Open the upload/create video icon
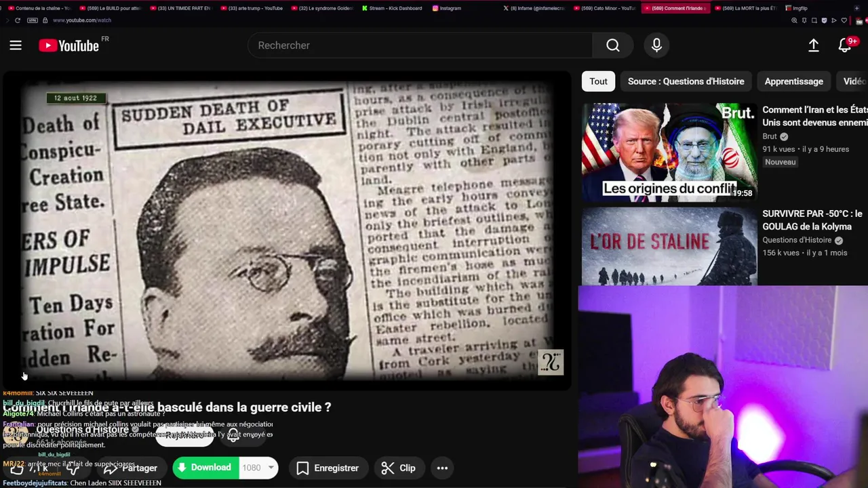Image resolution: width=868 pixels, height=488 pixels. (814, 45)
